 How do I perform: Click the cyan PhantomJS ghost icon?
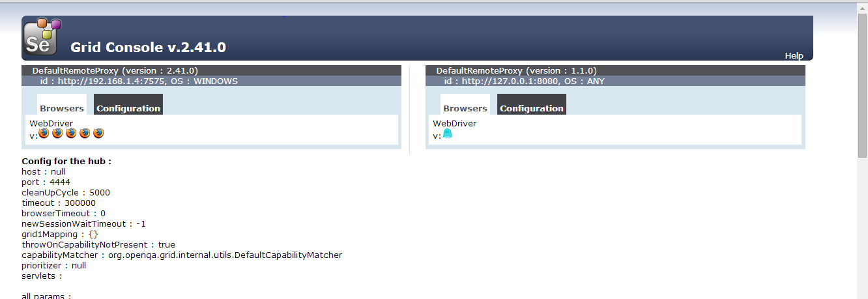pyautogui.click(x=447, y=134)
